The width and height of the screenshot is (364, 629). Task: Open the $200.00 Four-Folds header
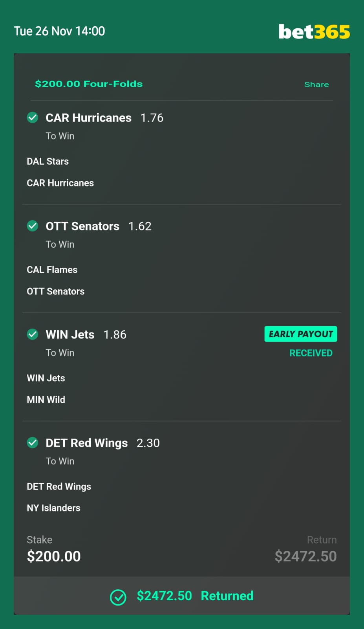point(89,84)
